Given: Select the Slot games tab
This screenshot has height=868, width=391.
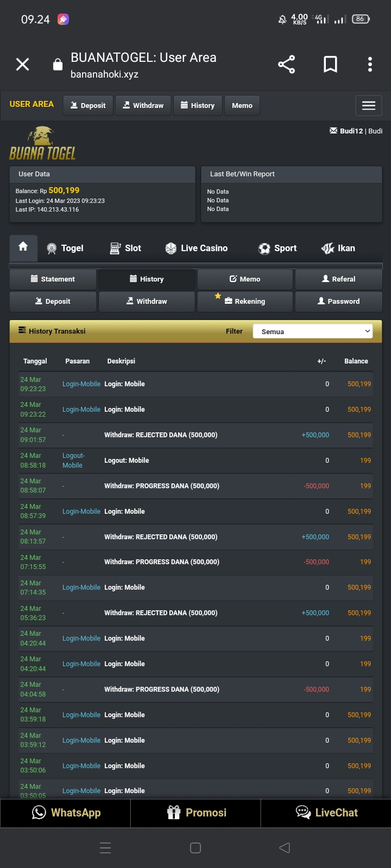Looking at the screenshot, I should [x=125, y=248].
